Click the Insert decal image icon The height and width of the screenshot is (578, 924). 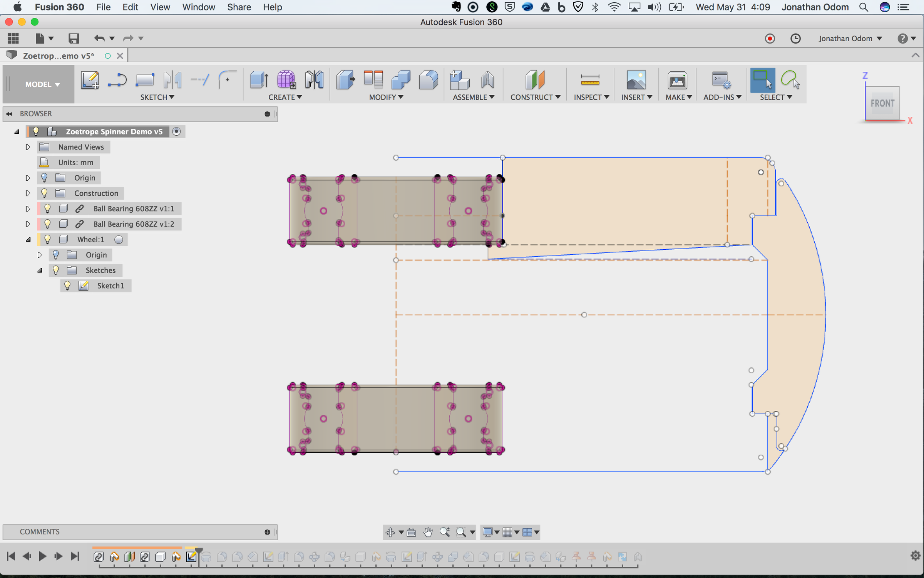point(636,80)
